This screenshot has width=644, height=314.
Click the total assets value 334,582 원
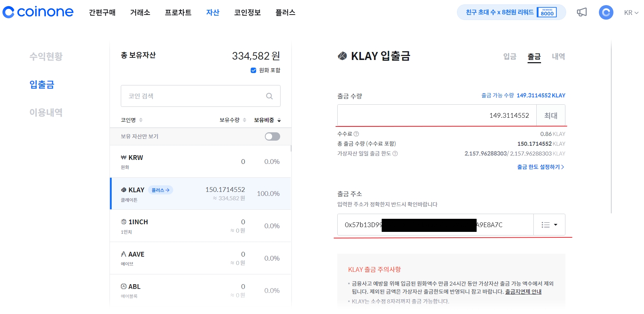256,56
